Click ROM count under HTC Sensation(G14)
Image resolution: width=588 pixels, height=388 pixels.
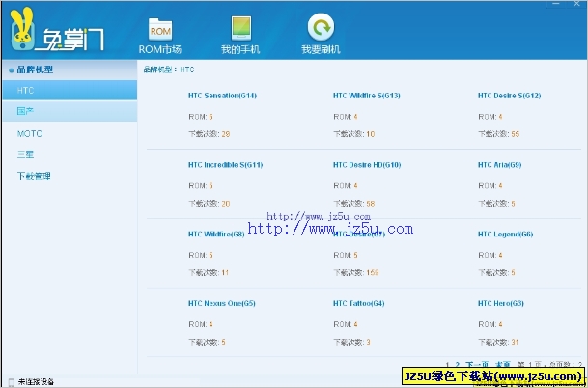210,117
